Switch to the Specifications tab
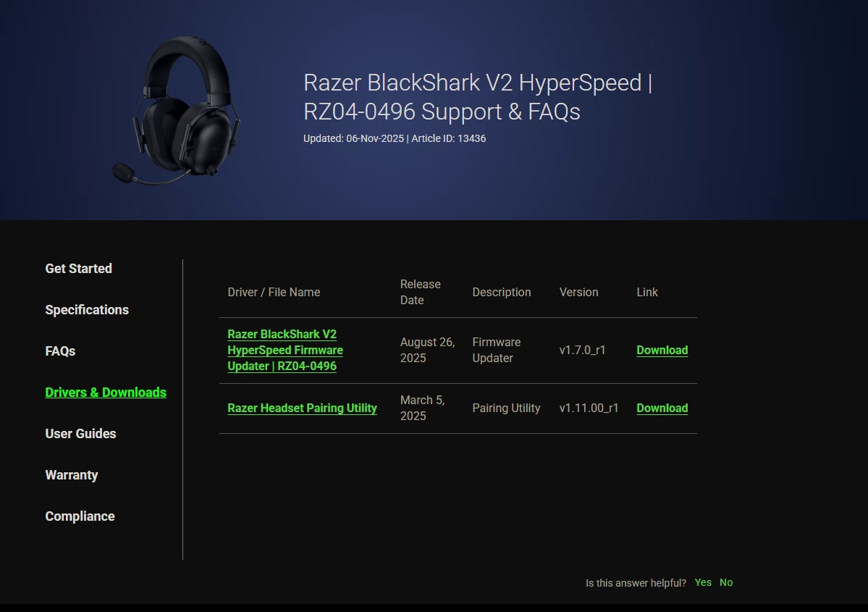The height and width of the screenshot is (612, 868). [x=87, y=310]
